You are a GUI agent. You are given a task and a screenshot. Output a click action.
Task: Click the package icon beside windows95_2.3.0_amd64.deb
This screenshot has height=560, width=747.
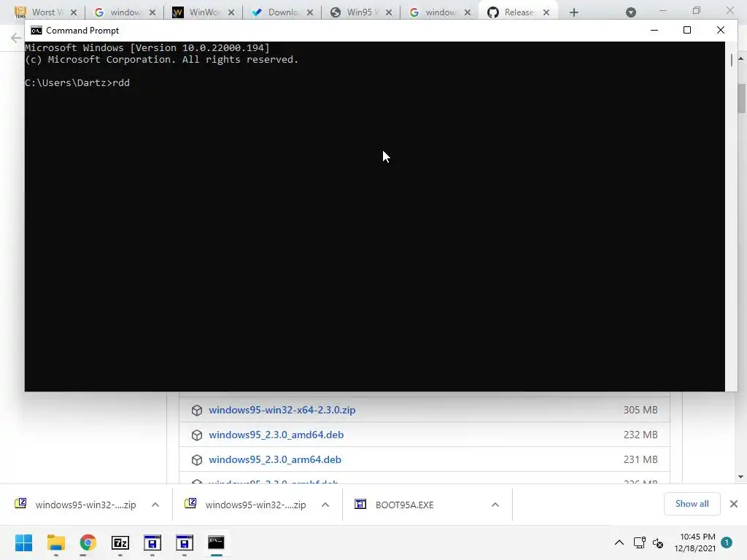coord(197,435)
